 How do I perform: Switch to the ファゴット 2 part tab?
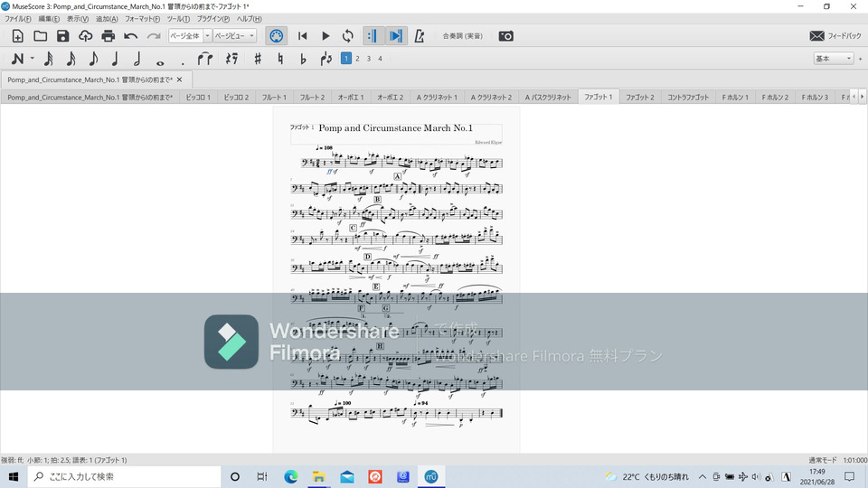[x=640, y=98]
